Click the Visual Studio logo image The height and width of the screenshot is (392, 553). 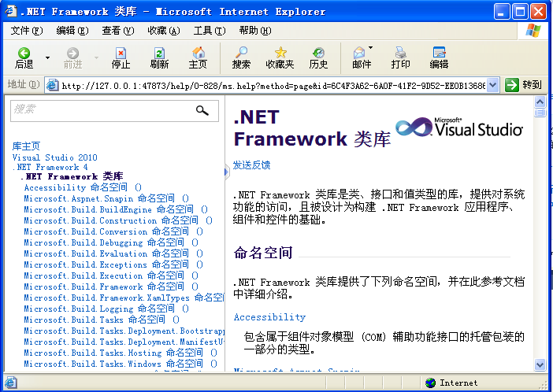[x=459, y=128]
